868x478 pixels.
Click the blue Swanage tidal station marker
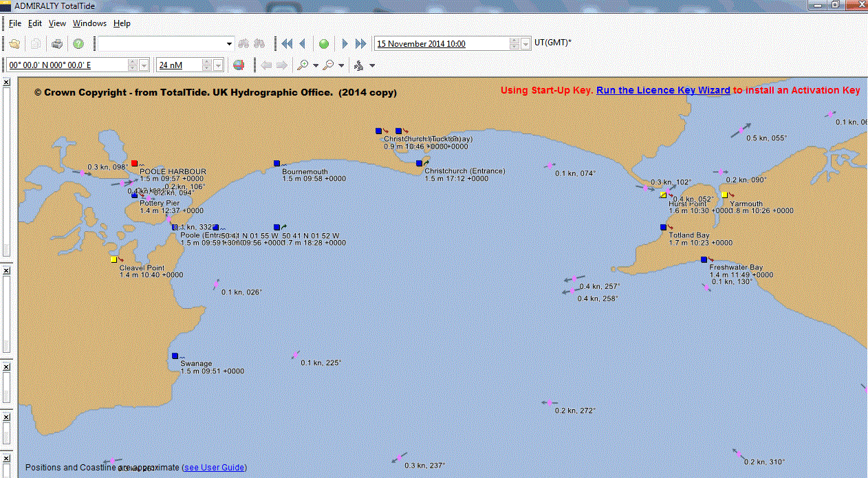175,356
